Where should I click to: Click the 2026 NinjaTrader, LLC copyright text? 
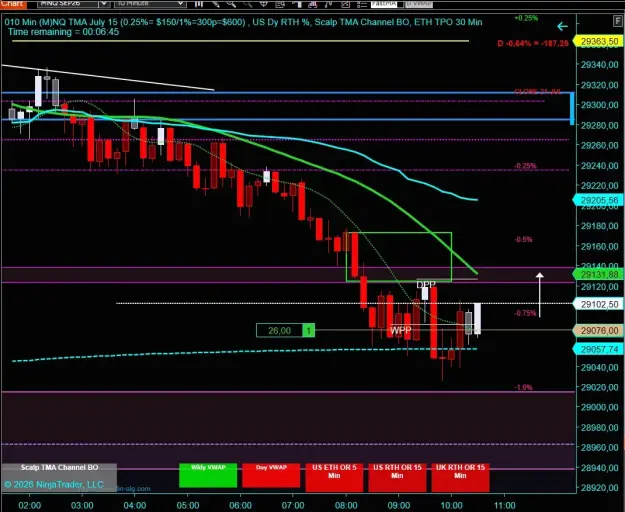[54, 485]
